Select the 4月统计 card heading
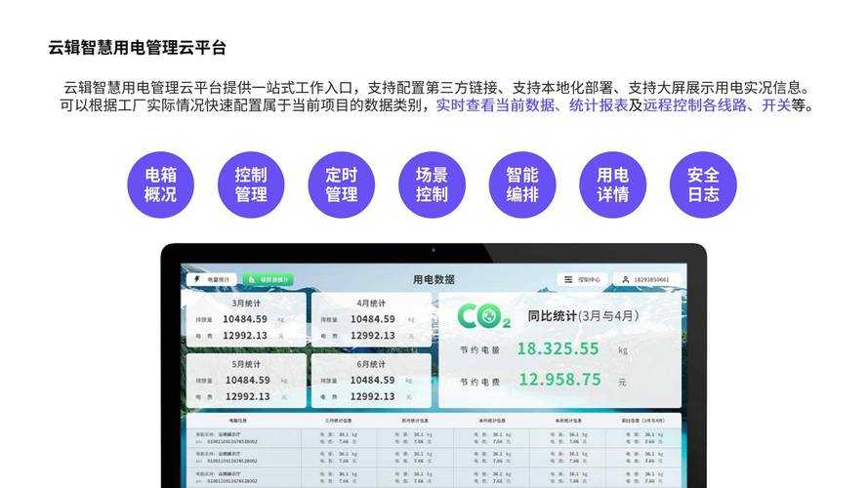 371,304
